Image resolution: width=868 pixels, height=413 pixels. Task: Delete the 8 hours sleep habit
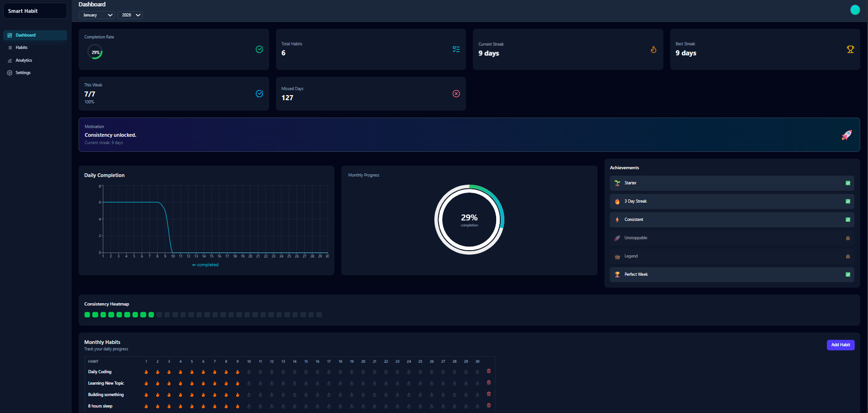pos(489,406)
